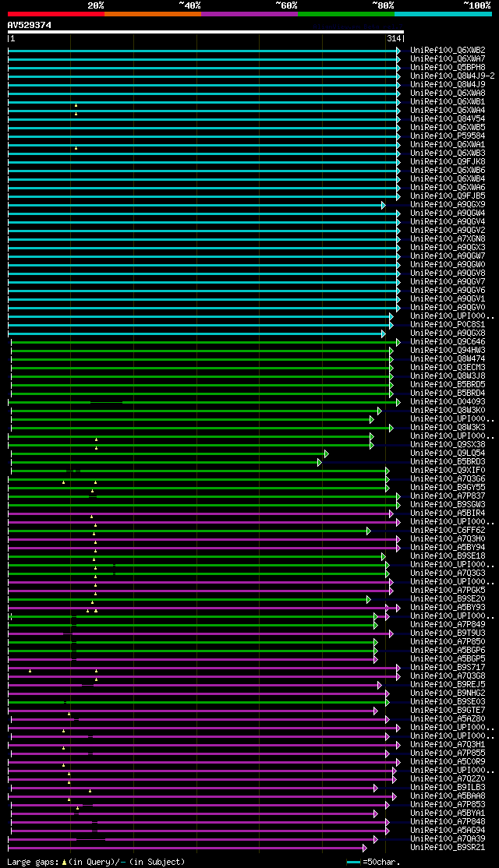This screenshot has height=868, width=499.
Task: Select the UniRef100_A5AG94 label
Action: [448, 831]
